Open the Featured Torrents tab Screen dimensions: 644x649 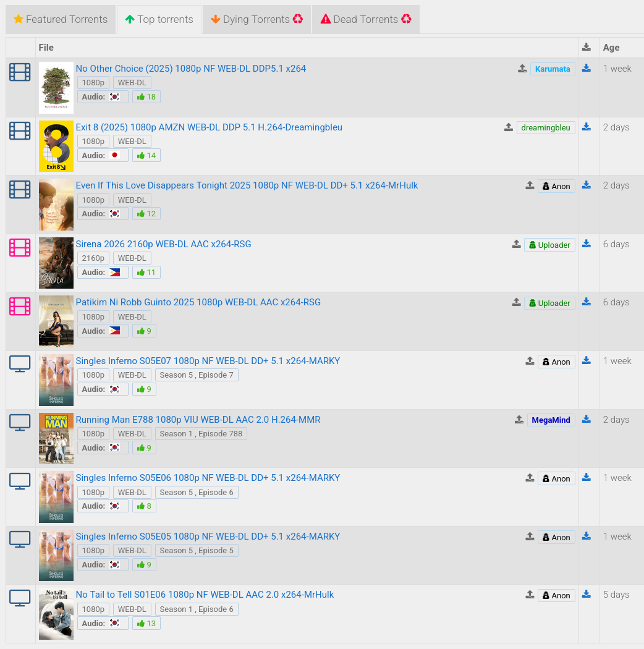61,19
